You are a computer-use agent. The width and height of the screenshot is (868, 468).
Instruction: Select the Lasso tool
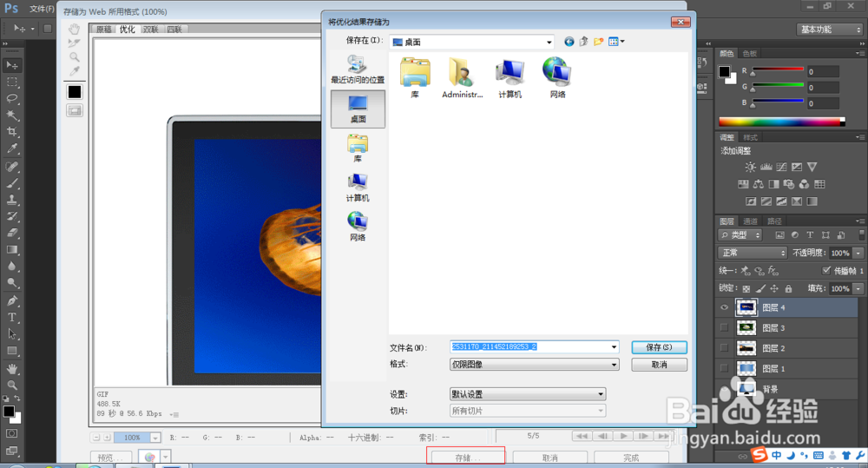[x=11, y=99]
